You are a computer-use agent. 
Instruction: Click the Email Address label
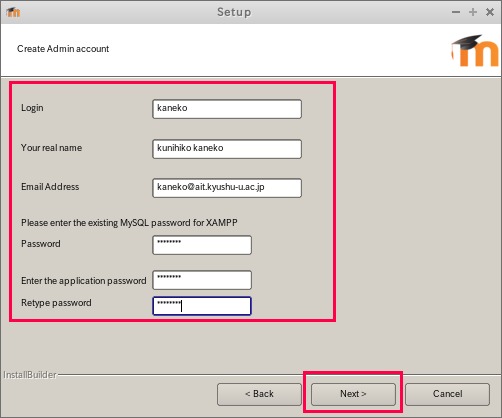[x=50, y=187]
